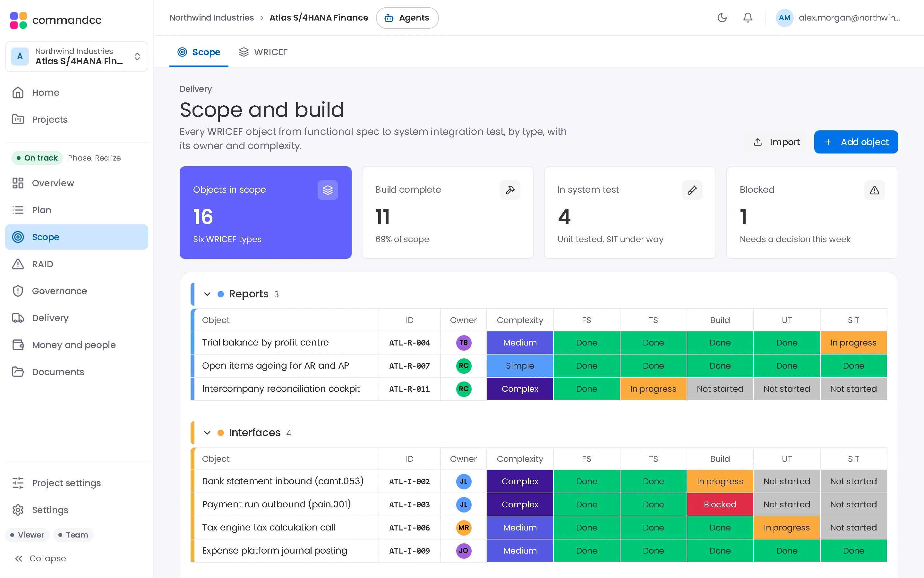Click Bank statement inbound (camt.053) row
Screen dimensions: 924x578
pos(538,481)
